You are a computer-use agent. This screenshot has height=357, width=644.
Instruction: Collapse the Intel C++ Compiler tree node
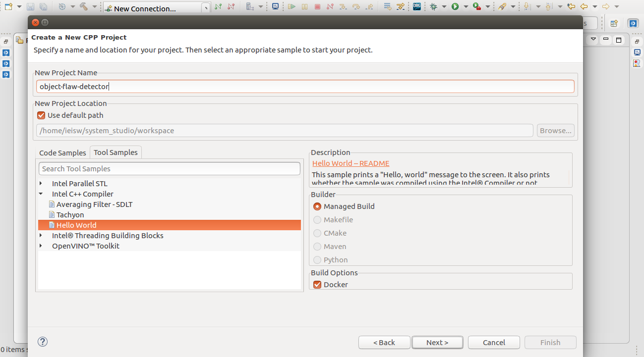click(x=41, y=194)
